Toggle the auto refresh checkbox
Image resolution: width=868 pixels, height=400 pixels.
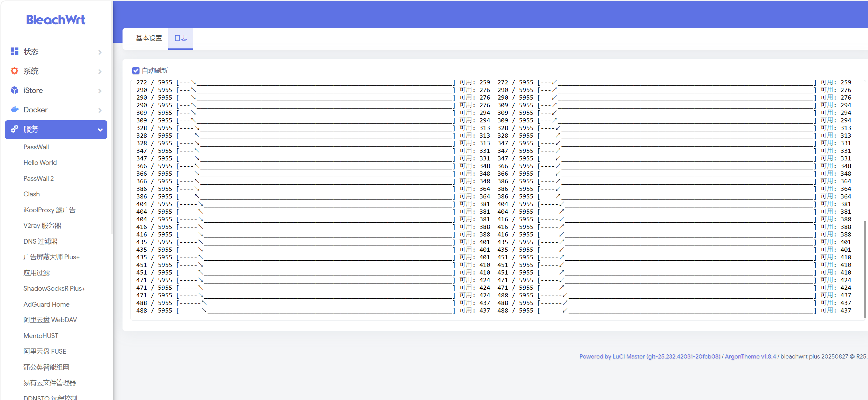[x=136, y=71]
